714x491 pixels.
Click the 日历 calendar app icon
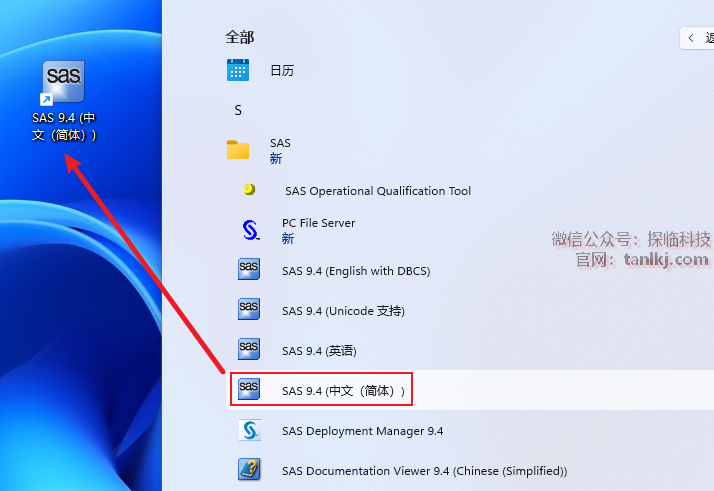point(238,70)
